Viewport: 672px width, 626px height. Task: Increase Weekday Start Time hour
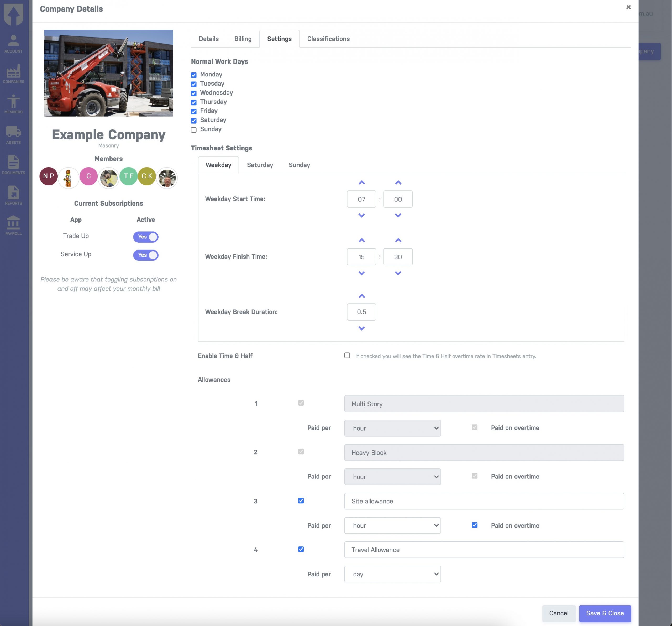click(361, 182)
